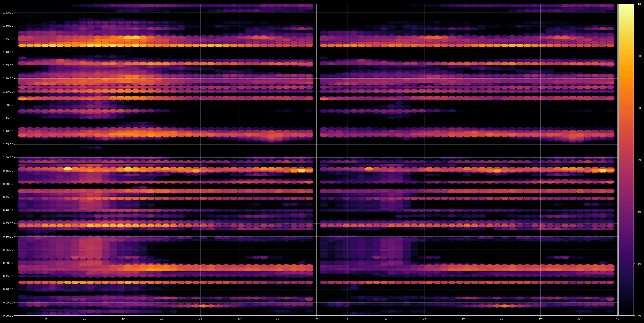Click the 0:20:00 y-axis time label

(8, 263)
